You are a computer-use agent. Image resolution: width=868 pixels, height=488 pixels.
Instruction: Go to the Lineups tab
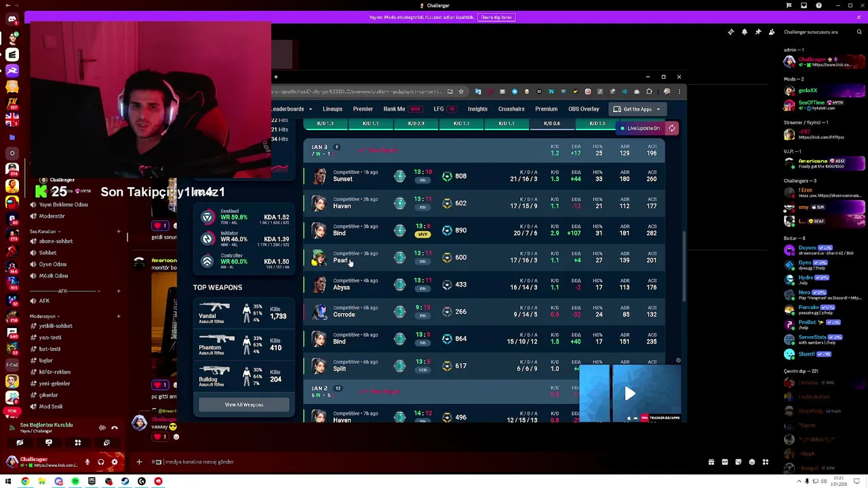pyautogui.click(x=332, y=109)
